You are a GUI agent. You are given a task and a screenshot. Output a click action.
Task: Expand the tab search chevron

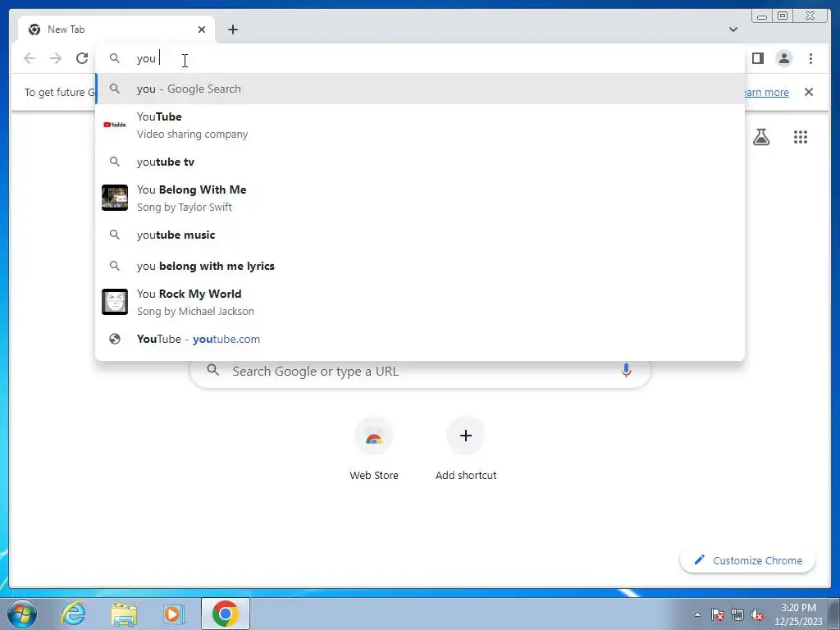tap(733, 30)
